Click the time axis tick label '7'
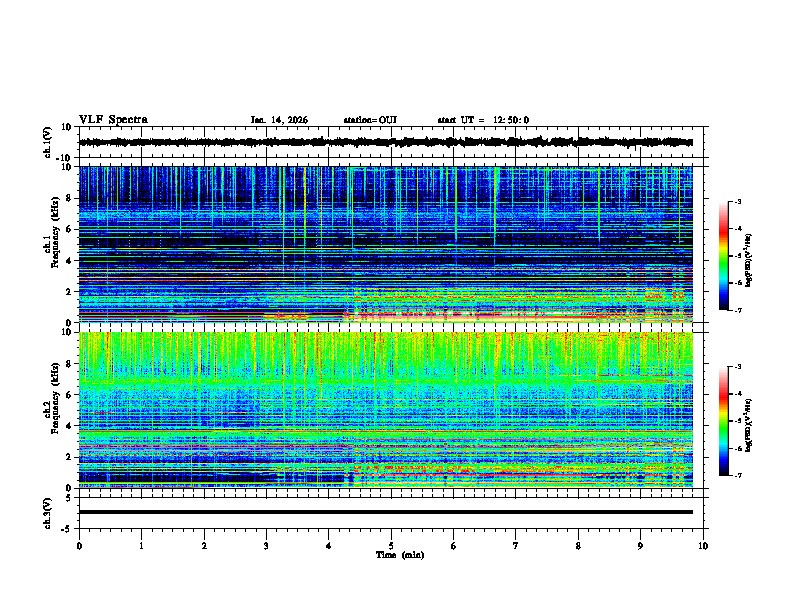The height and width of the screenshot is (612, 792). click(515, 546)
